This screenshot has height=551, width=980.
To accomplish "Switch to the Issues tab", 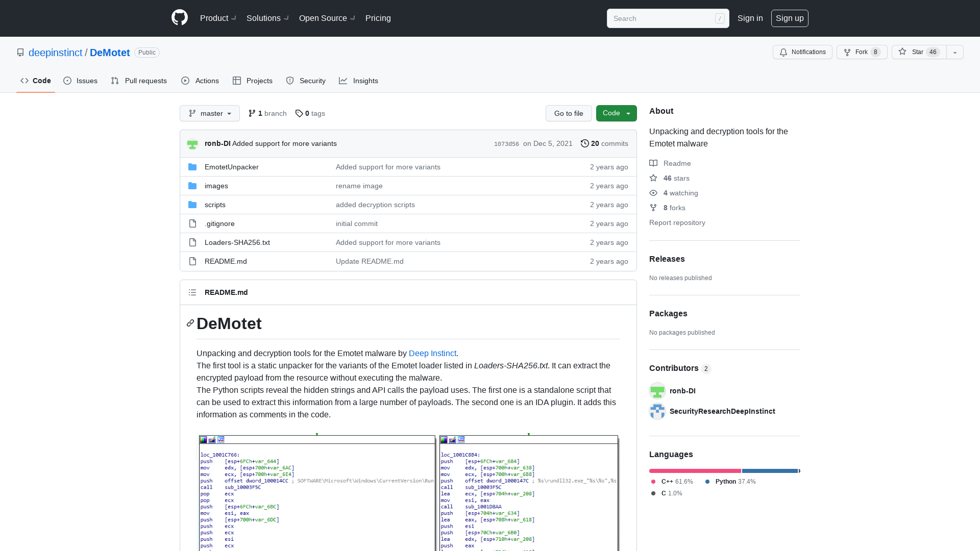I will tap(80, 81).
